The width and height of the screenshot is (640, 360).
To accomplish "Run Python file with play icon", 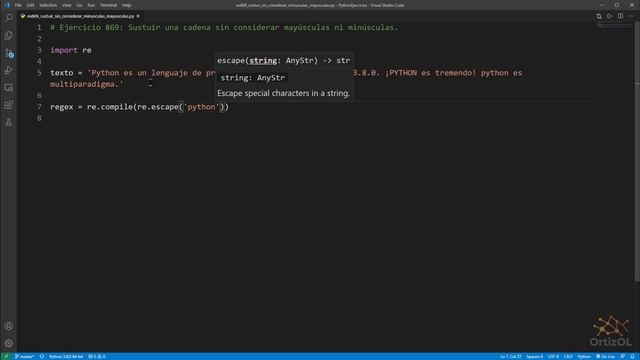I will tap(609, 16).
